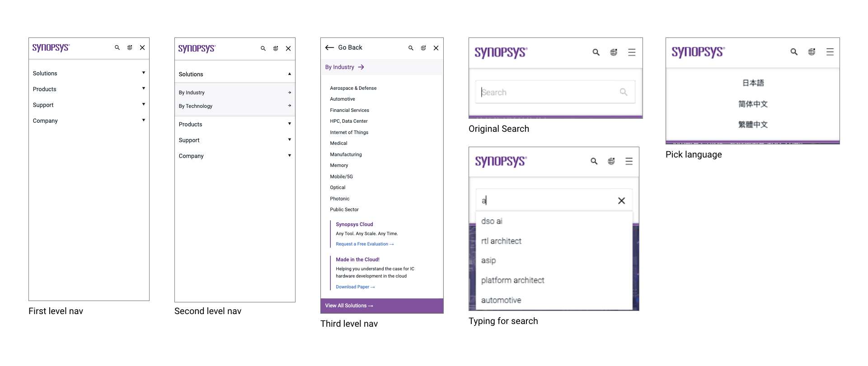868x366 pixels.
Task: Click Synopsys logo in Pick language panel
Action: point(698,52)
